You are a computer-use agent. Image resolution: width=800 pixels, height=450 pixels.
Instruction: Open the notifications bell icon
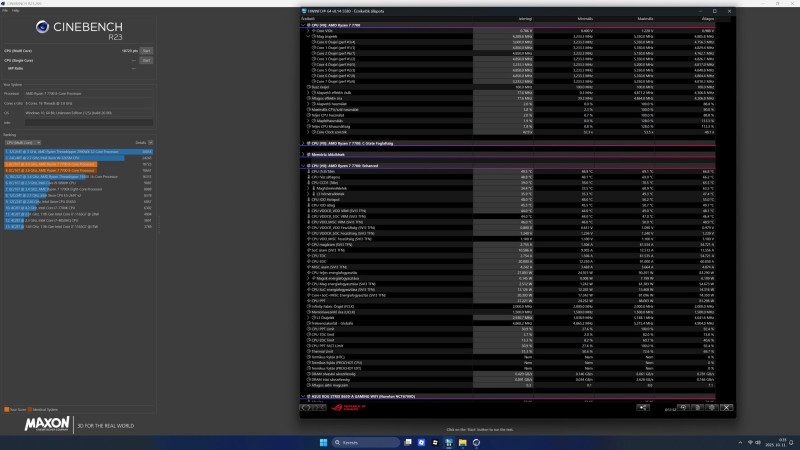(x=791, y=442)
